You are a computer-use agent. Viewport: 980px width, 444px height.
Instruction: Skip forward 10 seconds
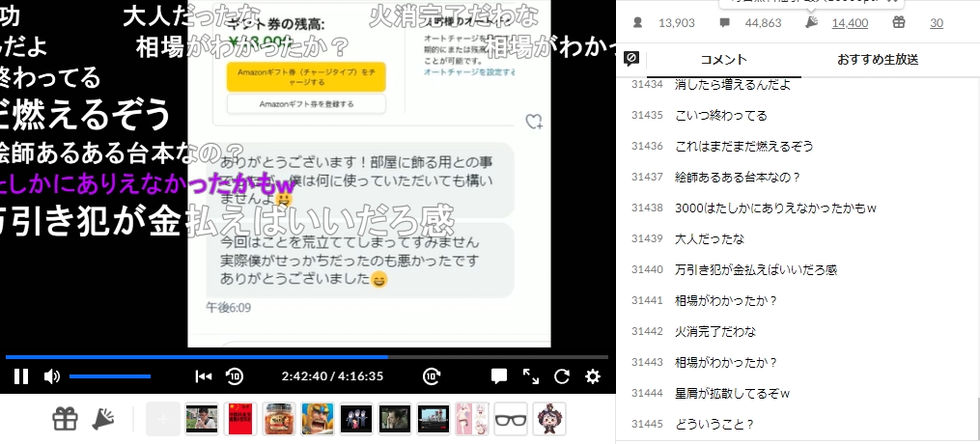433,376
